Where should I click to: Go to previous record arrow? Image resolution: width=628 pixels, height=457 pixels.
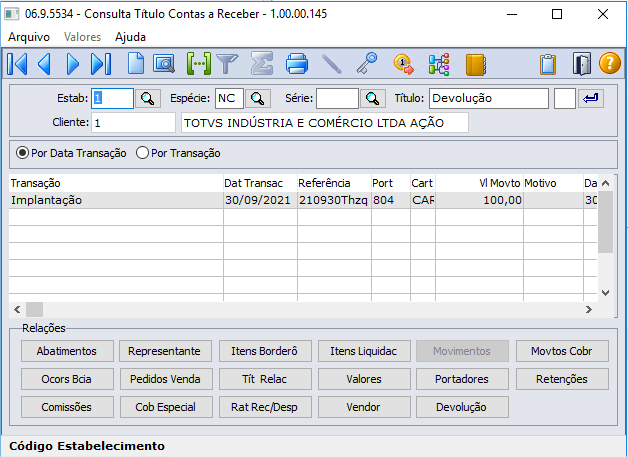pyautogui.click(x=44, y=64)
